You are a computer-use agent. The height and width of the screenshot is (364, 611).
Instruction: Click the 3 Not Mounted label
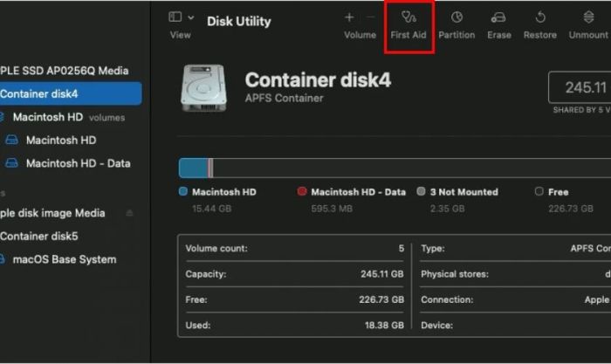click(x=464, y=192)
